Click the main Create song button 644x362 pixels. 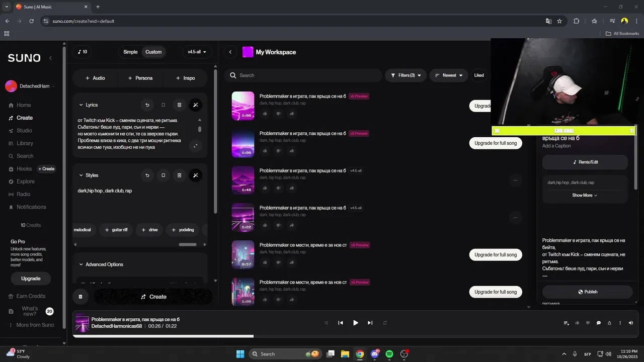[153, 297]
